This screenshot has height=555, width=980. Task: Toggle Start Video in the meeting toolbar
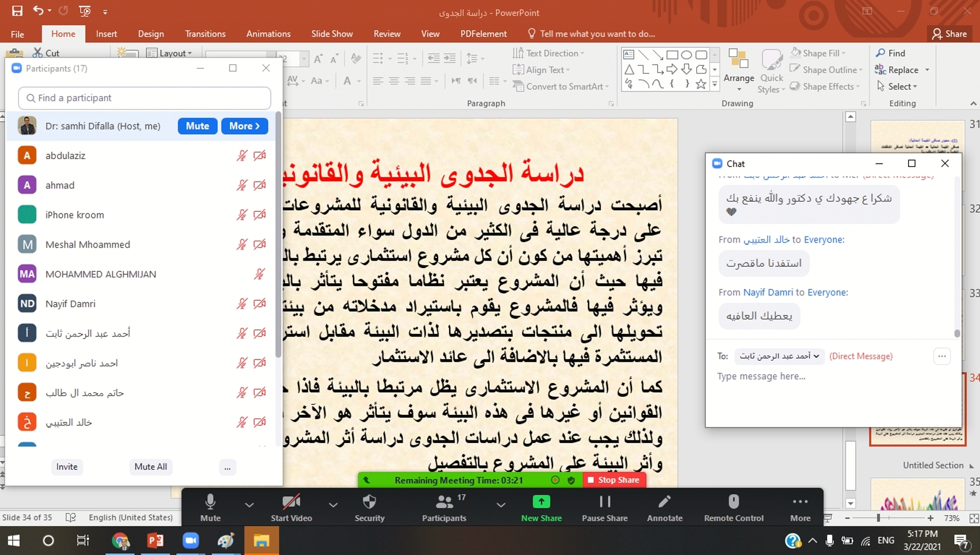[x=291, y=502]
